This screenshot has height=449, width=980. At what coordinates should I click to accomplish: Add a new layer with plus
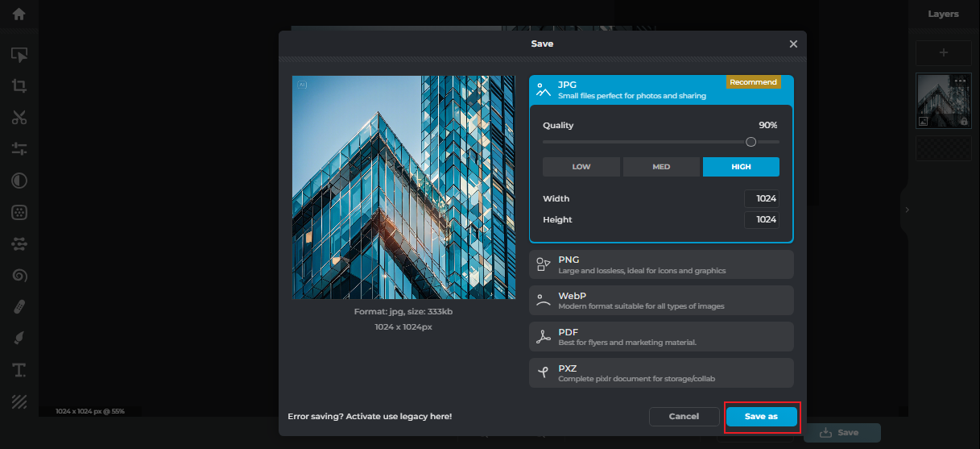[x=944, y=53]
